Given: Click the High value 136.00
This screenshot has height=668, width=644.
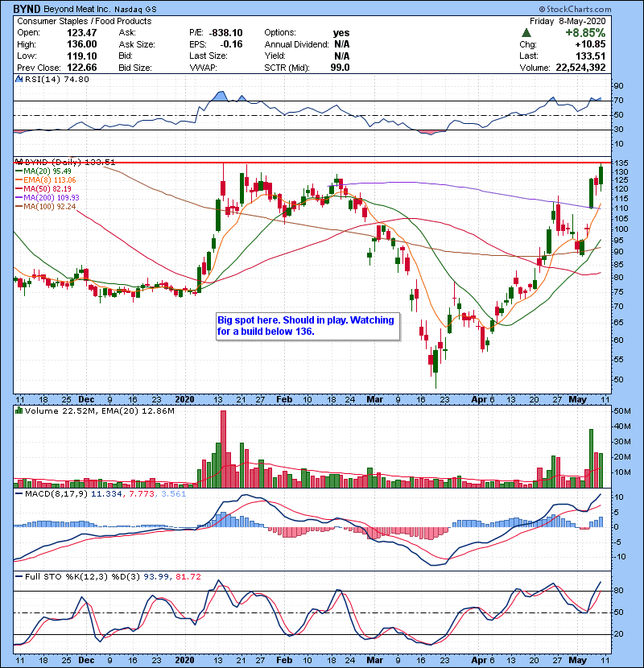Looking at the screenshot, I should click(82, 44).
